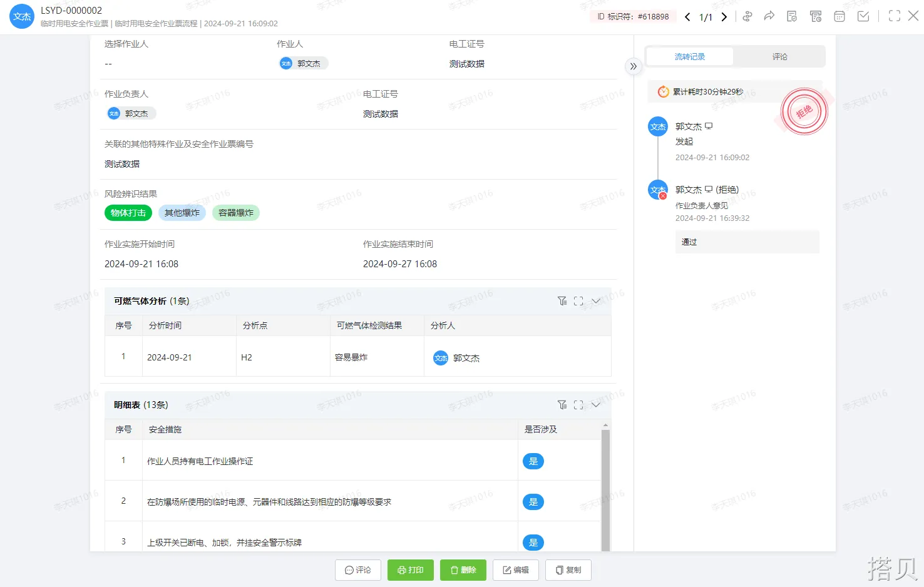Viewport: 924px width, 587px height.
Task: Filter the 可燃气体分析 table
Action: (562, 301)
